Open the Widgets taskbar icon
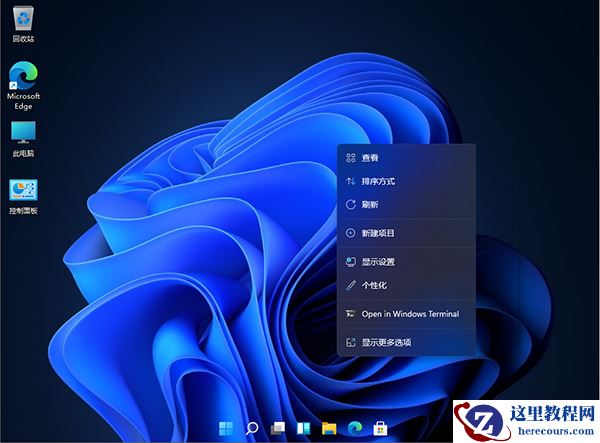This screenshot has width=600, height=443. coord(303,428)
